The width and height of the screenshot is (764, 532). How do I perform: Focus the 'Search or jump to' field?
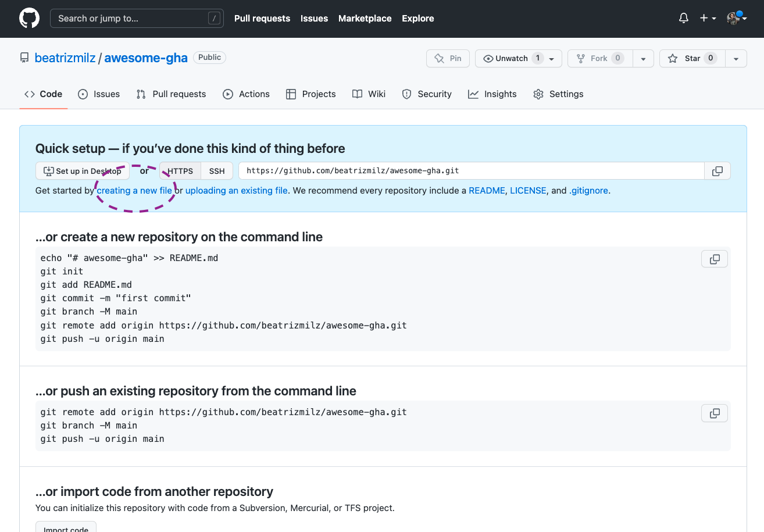tap(137, 19)
